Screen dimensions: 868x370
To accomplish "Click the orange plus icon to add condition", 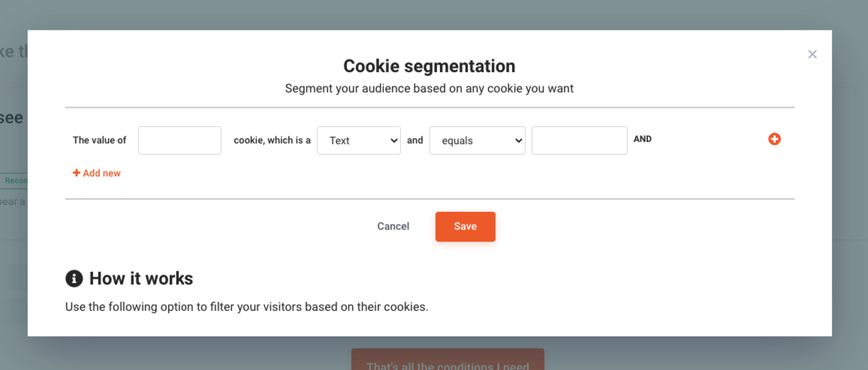I will click(775, 139).
